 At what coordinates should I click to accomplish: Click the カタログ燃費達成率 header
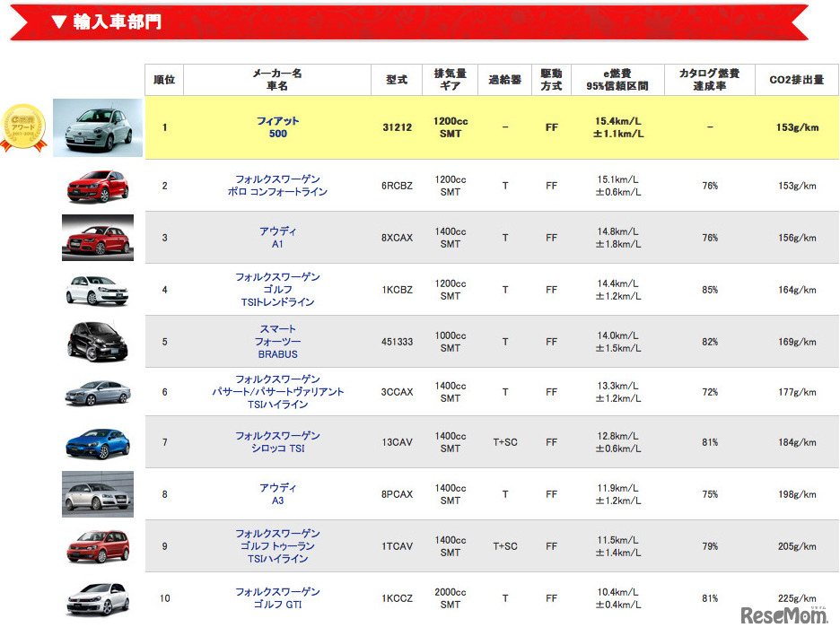710,80
